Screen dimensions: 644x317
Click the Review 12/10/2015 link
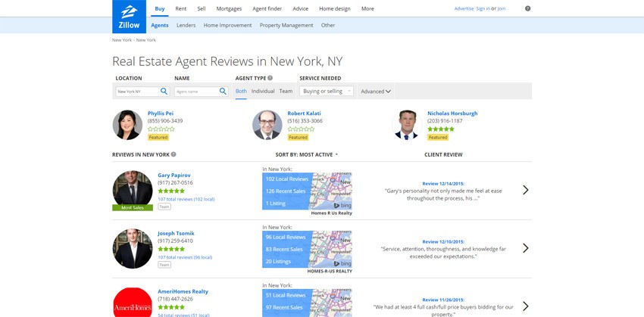[443, 242]
